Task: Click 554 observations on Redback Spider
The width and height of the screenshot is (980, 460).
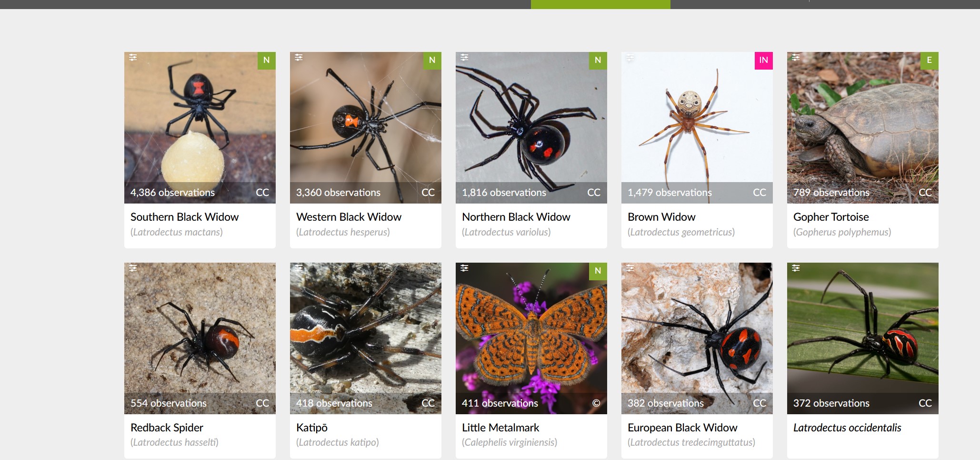Action: click(169, 403)
